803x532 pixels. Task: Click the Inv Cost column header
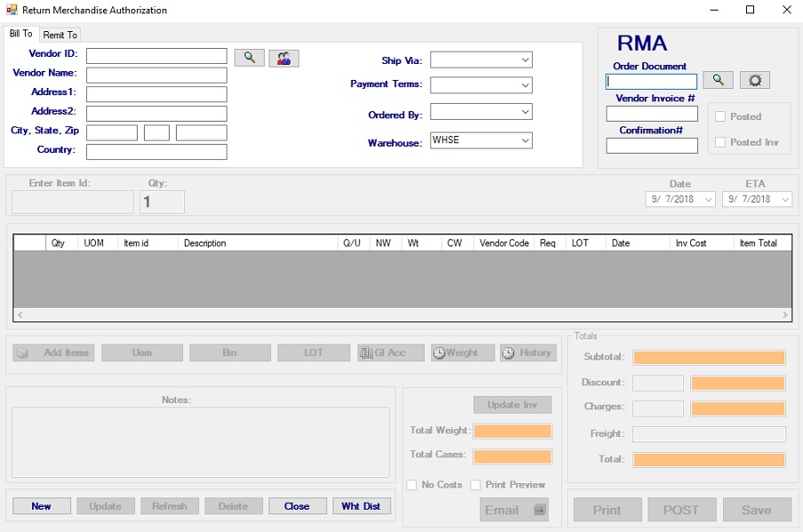coord(702,243)
